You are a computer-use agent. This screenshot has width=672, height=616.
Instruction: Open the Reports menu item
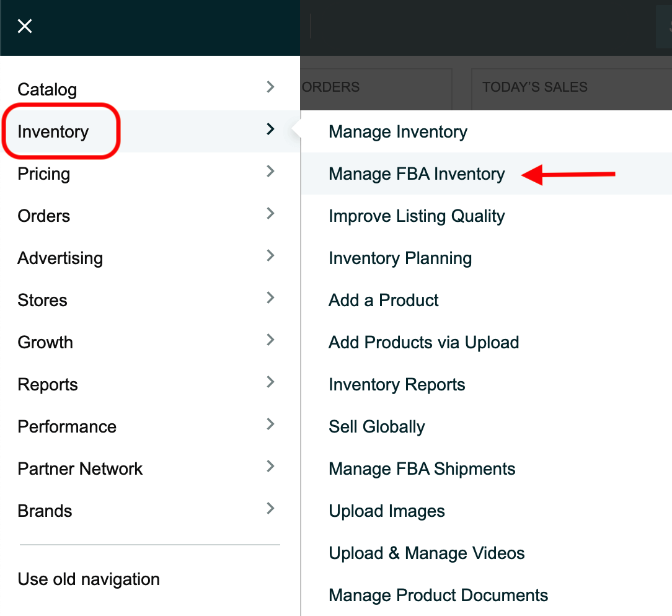(48, 385)
